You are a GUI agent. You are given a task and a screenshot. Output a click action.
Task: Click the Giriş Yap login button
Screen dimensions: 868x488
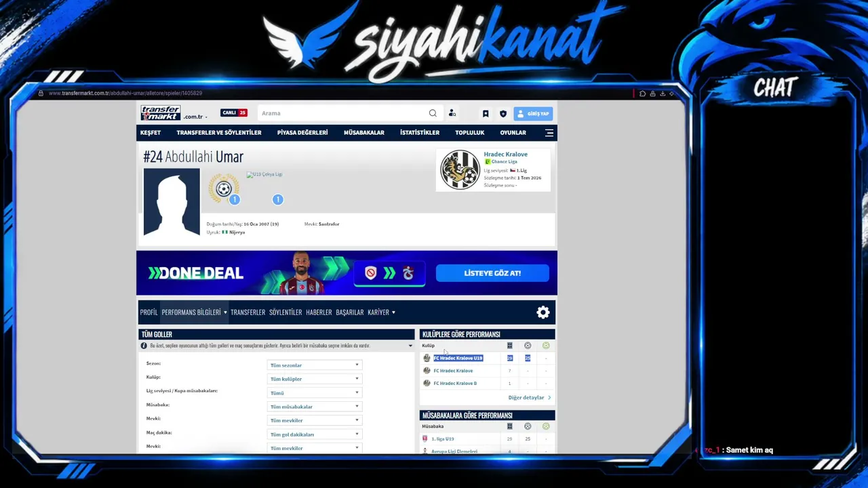click(533, 114)
